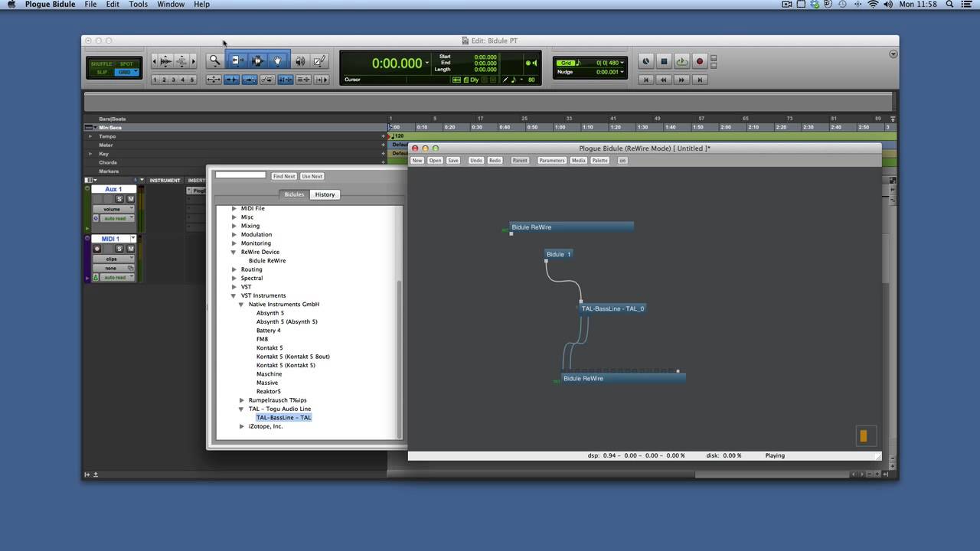Open Aux 1 volume view dropdown
The width and height of the screenshot is (980, 551).
(x=113, y=209)
